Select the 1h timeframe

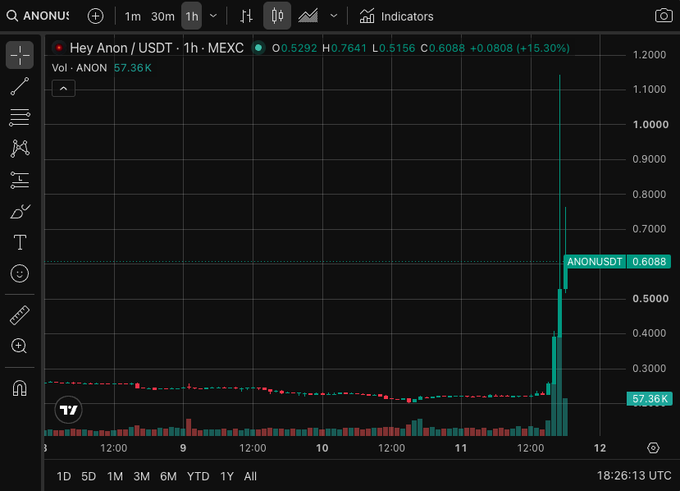coord(192,16)
